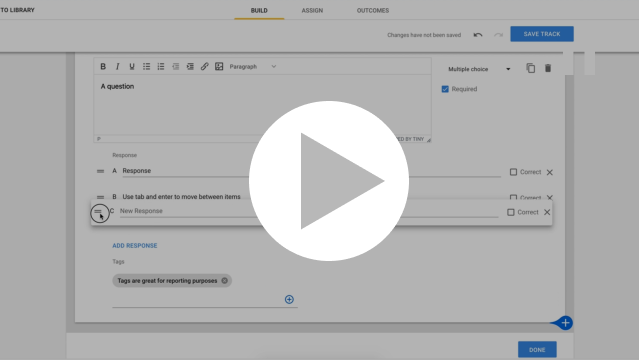Edit the response B text field
The height and width of the screenshot is (360, 639).
[x=311, y=197]
